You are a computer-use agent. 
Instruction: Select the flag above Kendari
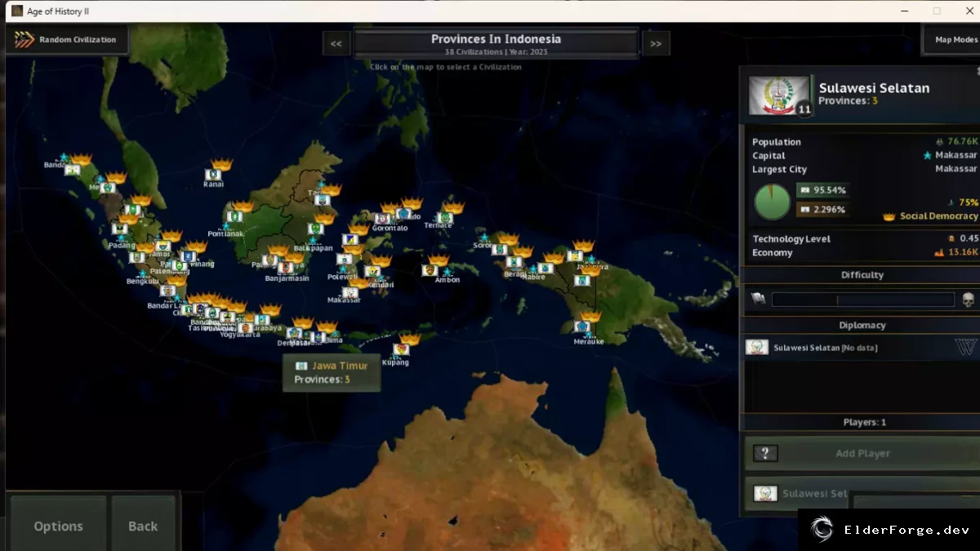pos(373,272)
